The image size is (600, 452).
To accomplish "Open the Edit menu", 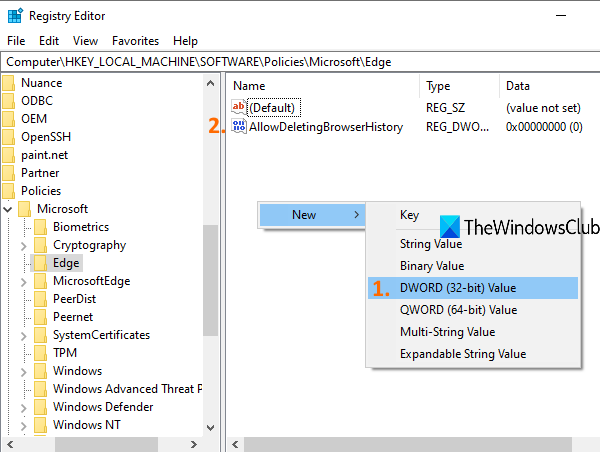I will (49, 41).
